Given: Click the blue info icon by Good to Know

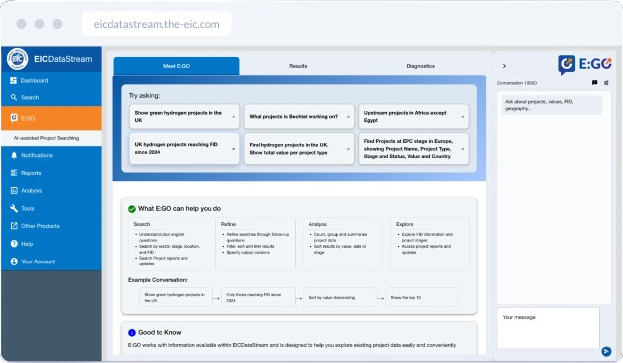Looking at the screenshot, I should 132,333.
